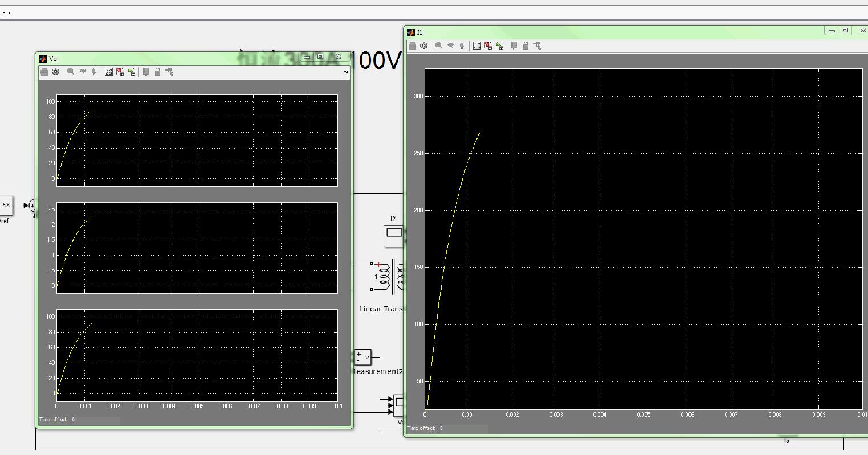Image resolution: width=868 pixels, height=455 pixels.
Task: Select Zoom X-axis tool in I1 scope
Action: pos(450,46)
